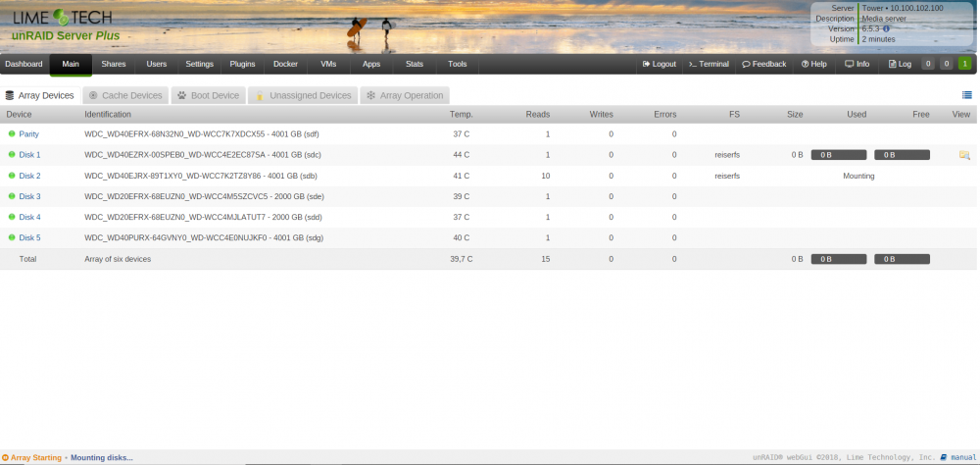Open the Disk 1 device link
The height and width of the screenshot is (465, 980).
click(x=30, y=155)
